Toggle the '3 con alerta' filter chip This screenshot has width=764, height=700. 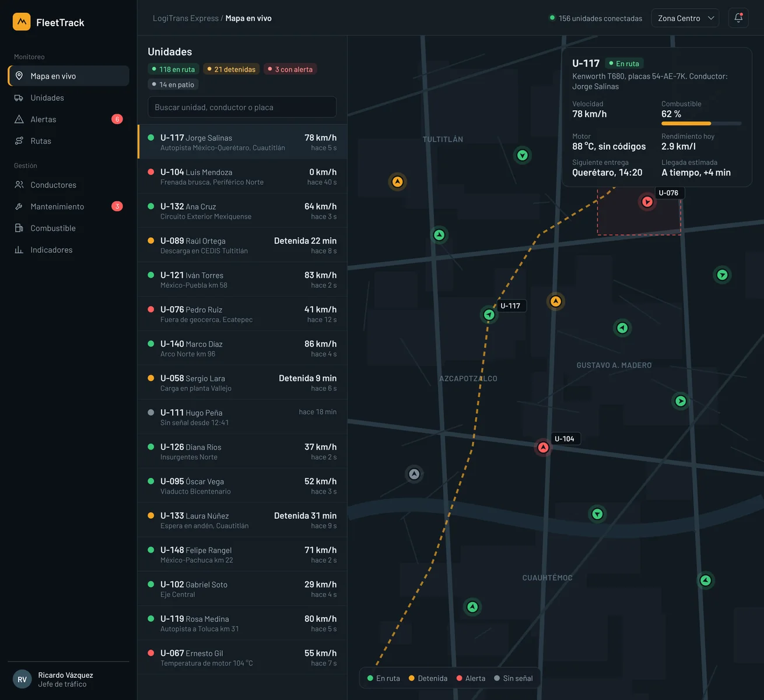[x=290, y=69]
